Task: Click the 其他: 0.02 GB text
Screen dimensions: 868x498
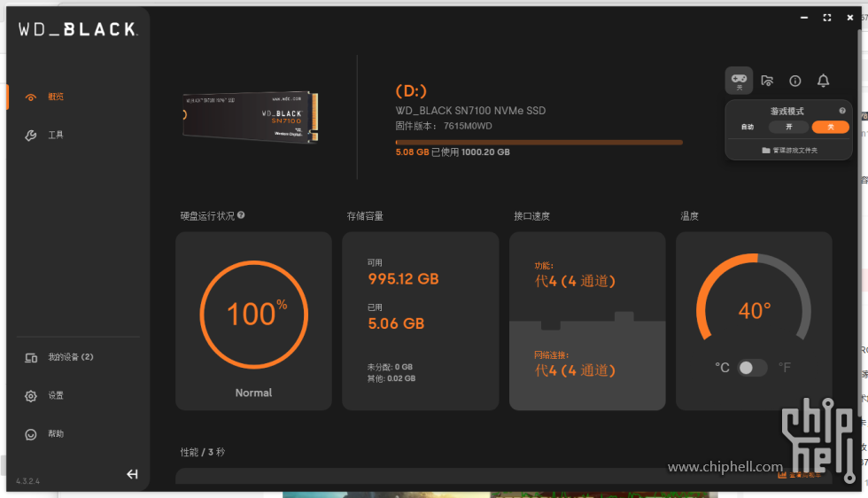Action: 391,378
